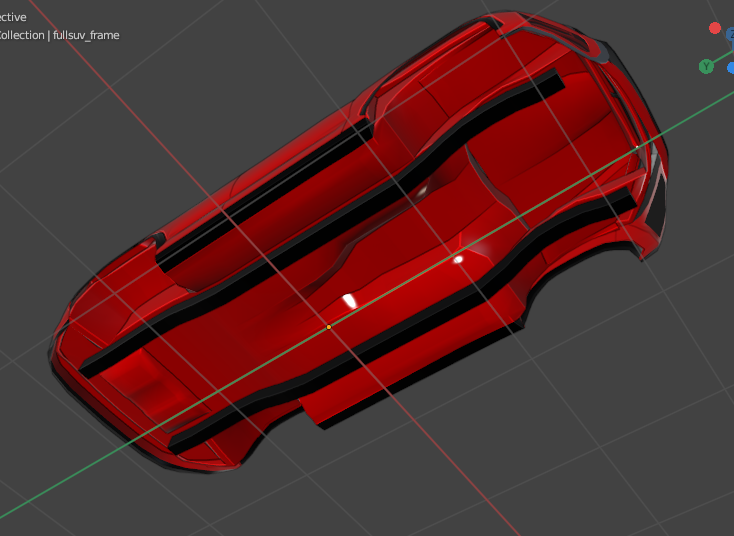Viewport: 734px width, 536px height.
Task: Click the red negative X axis gizmo dot
Action: [714, 28]
